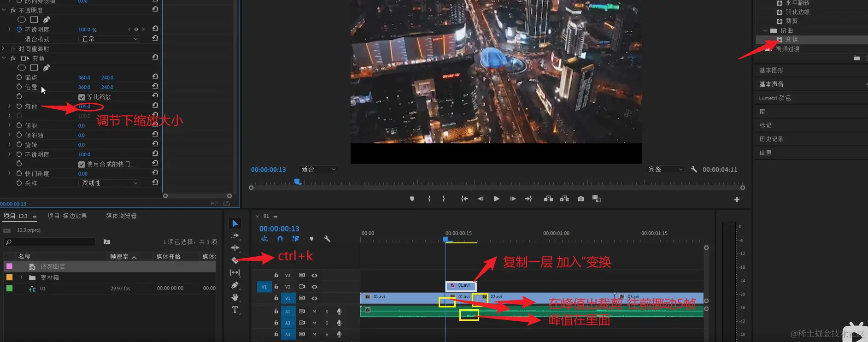Select the Type tool
The image size is (868, 342).
(x=235, y=310)
